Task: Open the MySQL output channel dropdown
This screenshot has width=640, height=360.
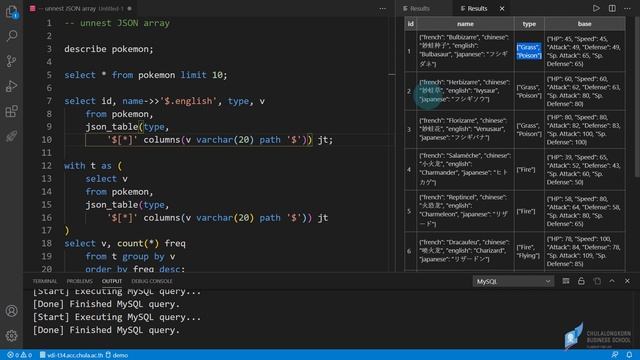Action: point(513,281)
